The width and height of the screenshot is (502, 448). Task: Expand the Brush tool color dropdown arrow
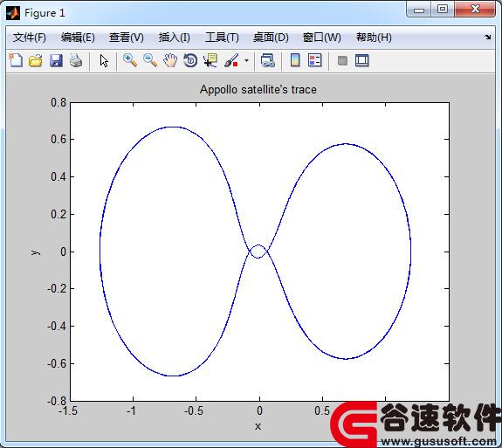pyautogui.click(x=246, y=60)
